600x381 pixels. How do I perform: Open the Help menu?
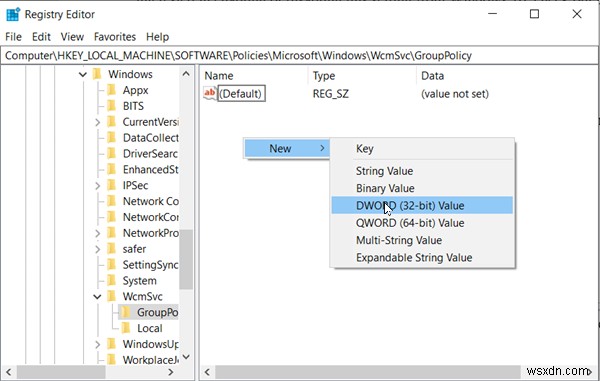click(157, 37)
